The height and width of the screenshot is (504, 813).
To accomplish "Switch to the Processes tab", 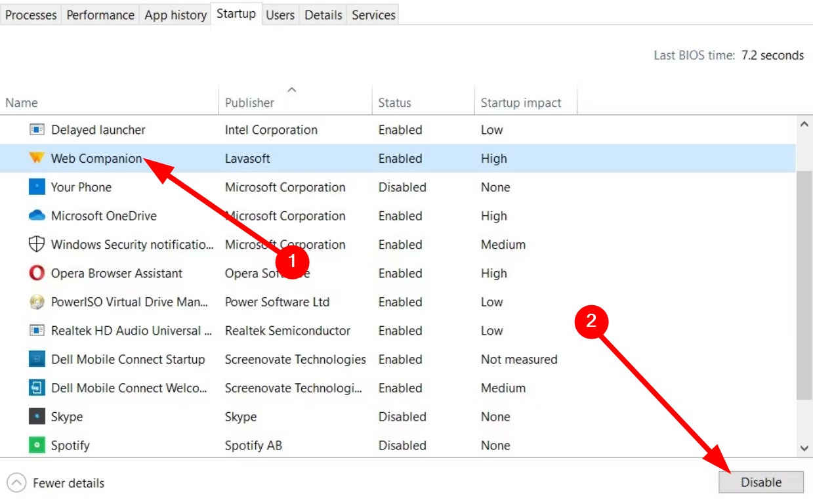I will [x=31, y=15].
